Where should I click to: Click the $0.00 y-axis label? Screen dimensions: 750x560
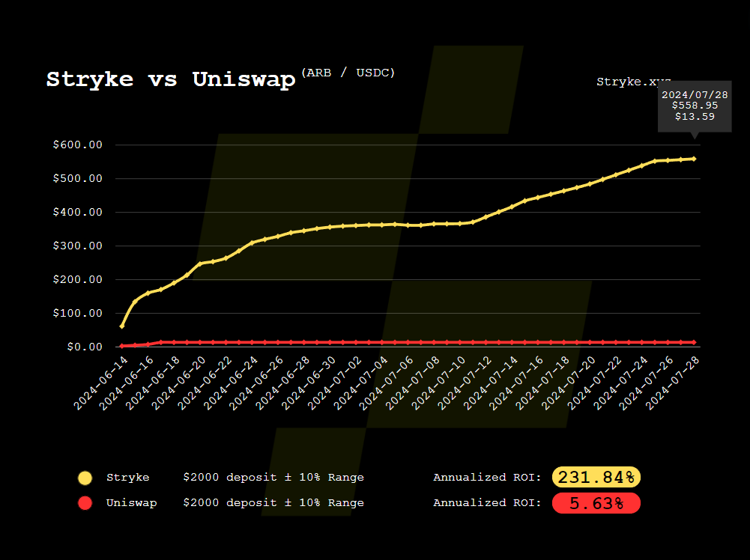click(x=84, y=347)
